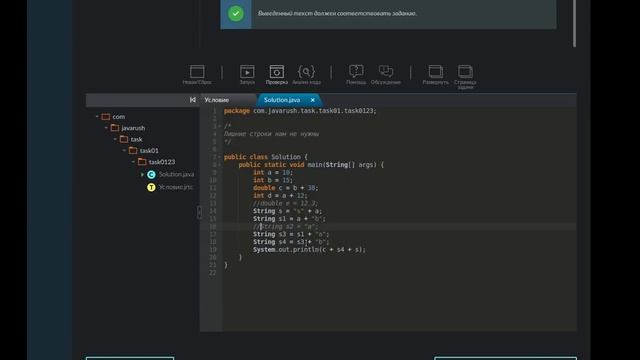Click the 'int b = 15;' line
This screenshot has width=640, height=360.
[273, 180]
